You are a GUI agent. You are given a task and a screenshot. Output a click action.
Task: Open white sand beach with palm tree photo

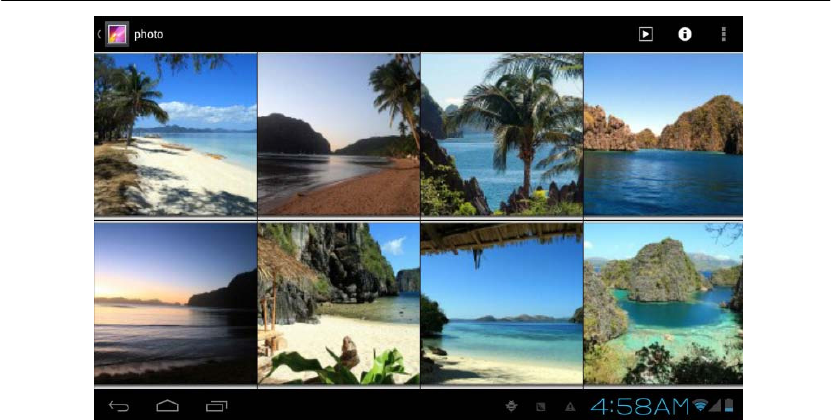pos(175,134)
